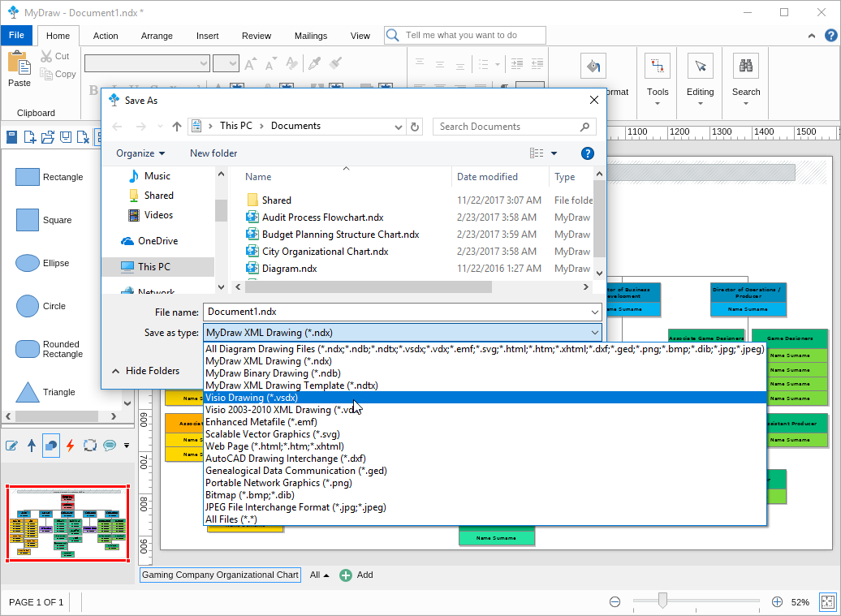Open the Editing pointer icon
The image size is (841, 616).
[x=700, y=66]
